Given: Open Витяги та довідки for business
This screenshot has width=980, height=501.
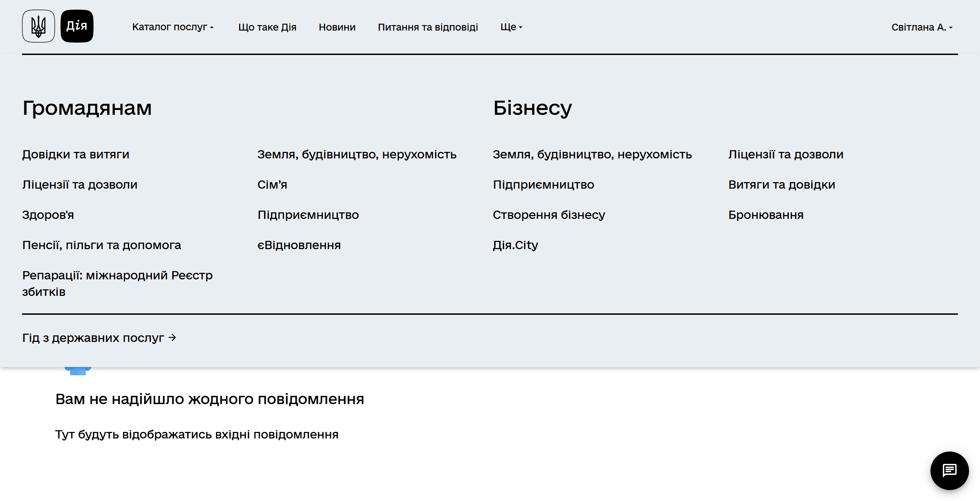Looking at the screenshot, I should click(781, 185).
